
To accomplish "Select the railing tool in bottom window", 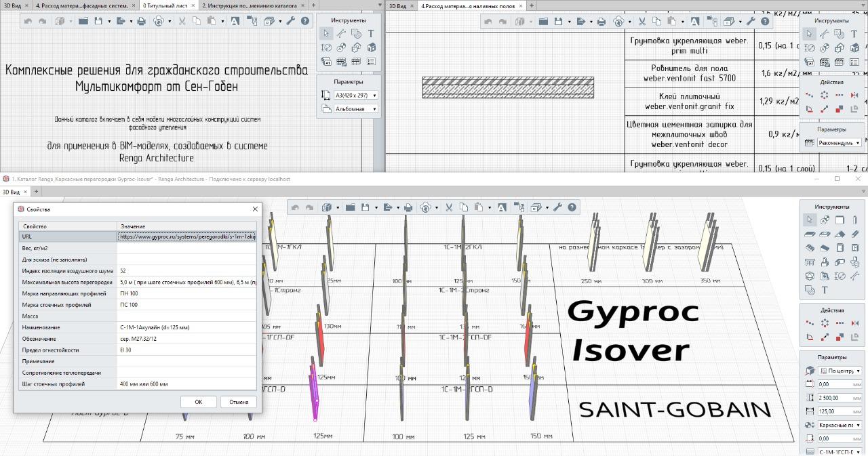I will pos(810,262).
